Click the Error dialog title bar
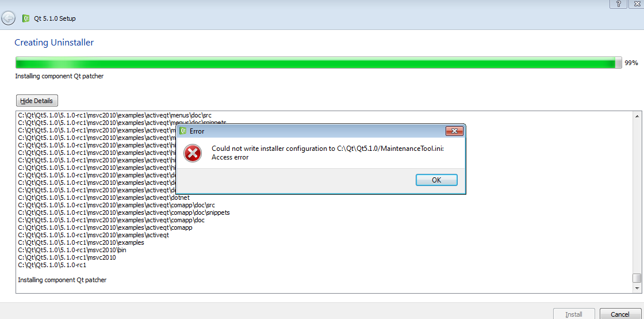Screen dimensions: 644x319 [316, 131]
